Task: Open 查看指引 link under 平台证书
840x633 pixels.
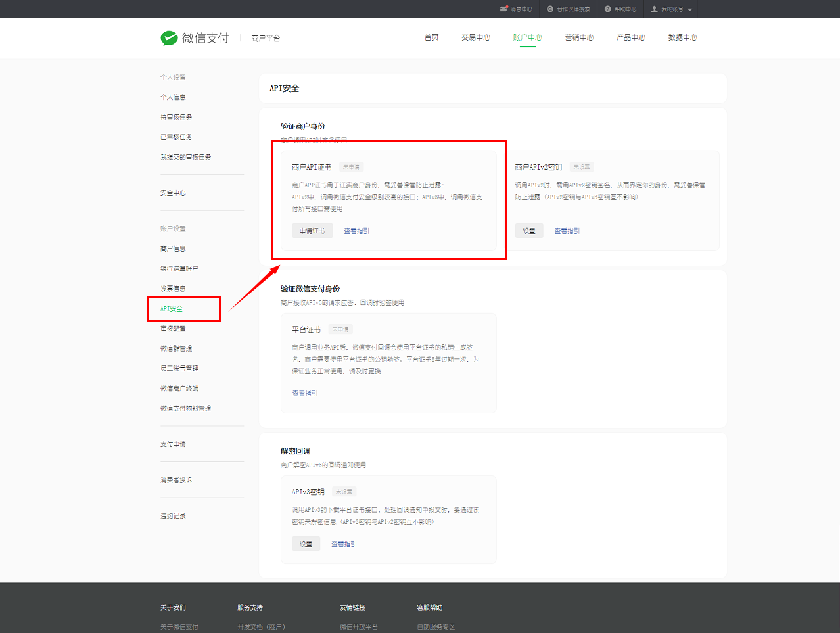Action: pos(305,394)
